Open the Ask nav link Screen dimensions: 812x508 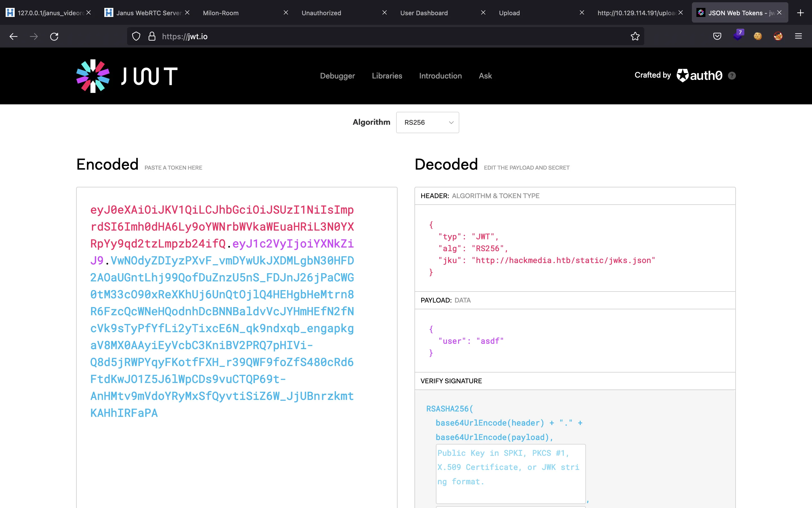point(485,76)
